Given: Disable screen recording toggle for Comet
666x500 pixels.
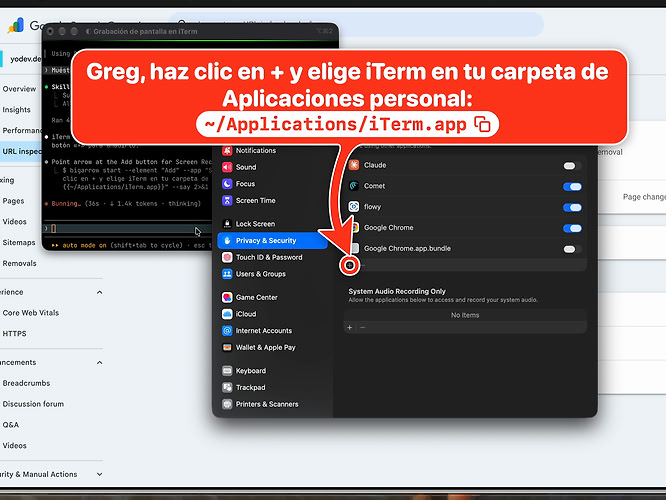Looking at the screenshot, I should [572, 186].
